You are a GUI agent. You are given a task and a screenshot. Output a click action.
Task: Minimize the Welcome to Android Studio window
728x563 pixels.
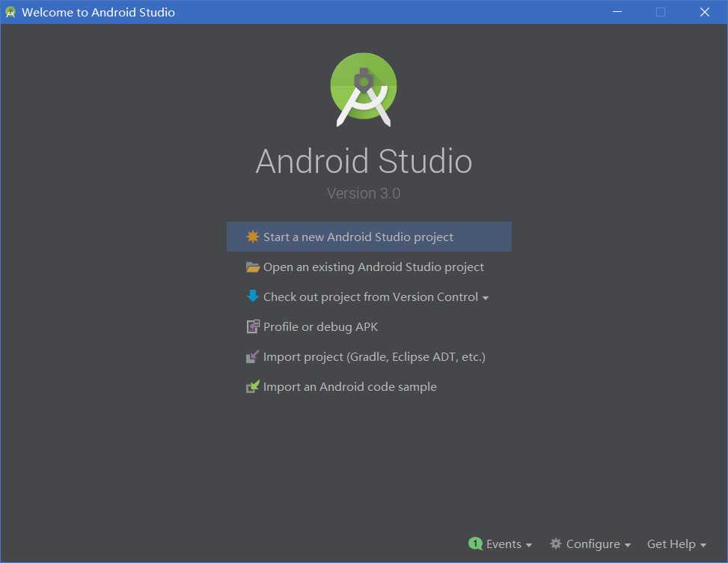click(617, 12)
